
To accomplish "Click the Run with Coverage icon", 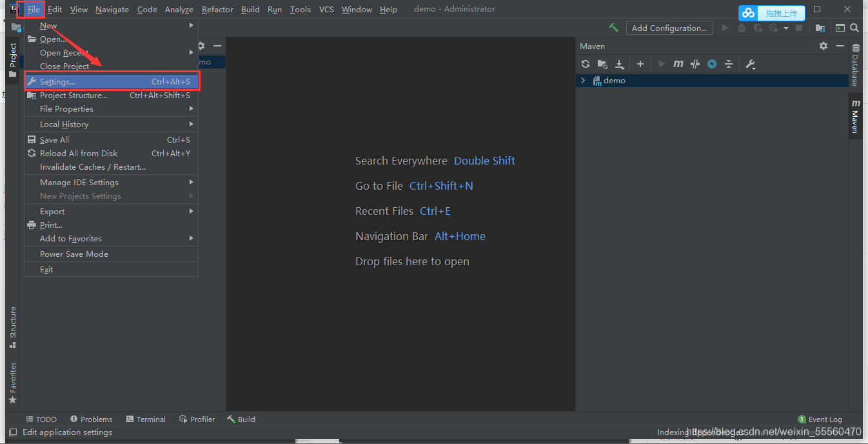I will click(758, 28).
